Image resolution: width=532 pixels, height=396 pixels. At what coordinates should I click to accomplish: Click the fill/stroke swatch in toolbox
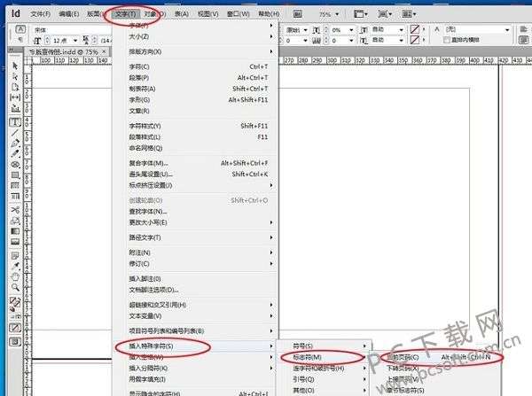pos(15,302)
